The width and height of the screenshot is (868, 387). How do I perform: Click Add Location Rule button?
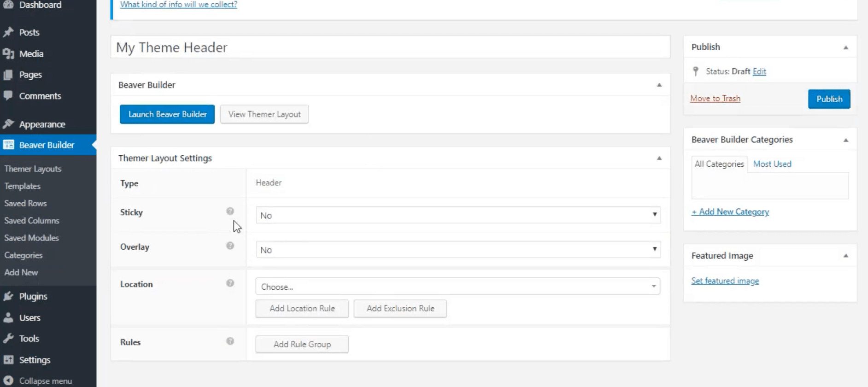pyautogui.click(x=302, y=308)
